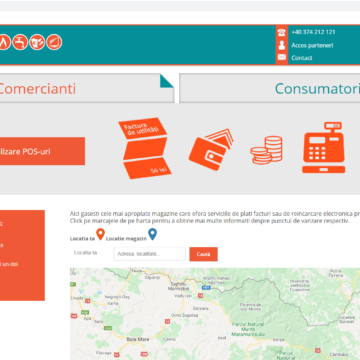This screenshot has width=360, height=360.
Task: Click Negresti-Oas label on the map
Action: click(x=117, y=297)
